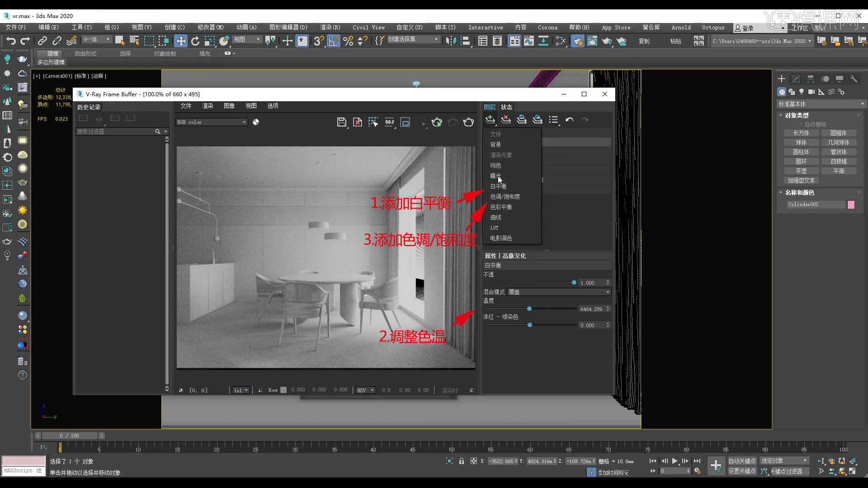Toggle the selection lock icon near the timeline
868x488 pixels.
point(461,461)
